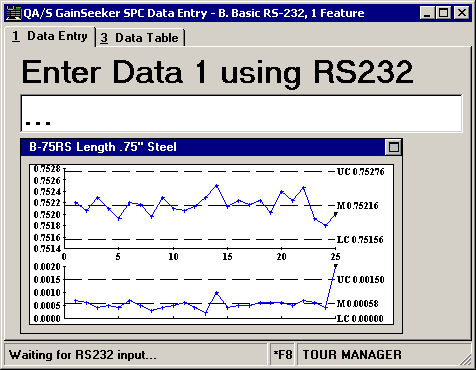Click the RS232 data input field
The width and height of the screenshot is (476, 370).
click(x=241, y=114)
